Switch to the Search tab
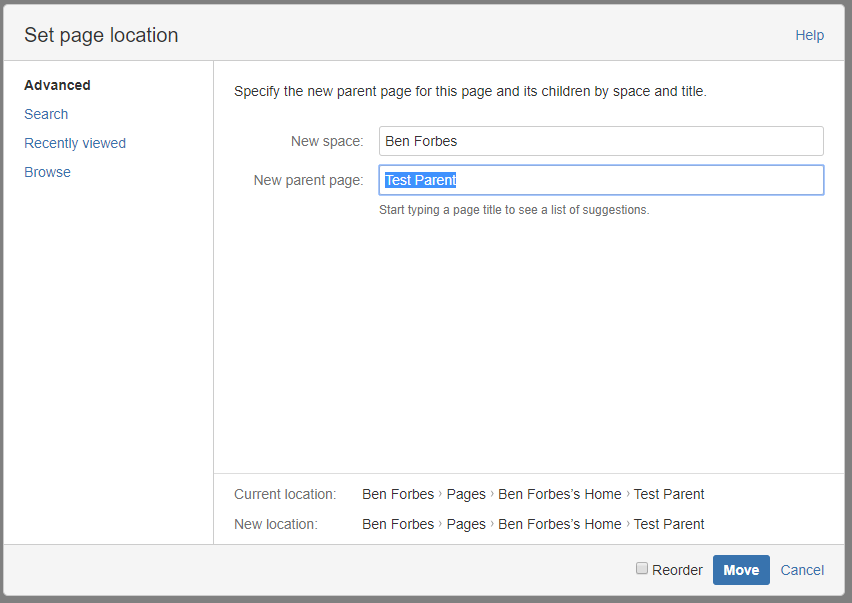852x603 pixels. pyautogui.click(x=46, y=114)
